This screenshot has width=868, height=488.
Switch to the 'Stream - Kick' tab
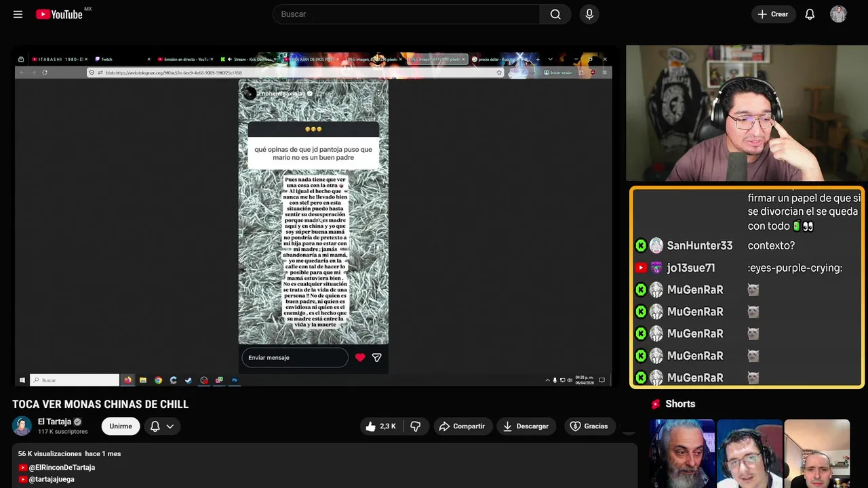(x=247, y=59)
